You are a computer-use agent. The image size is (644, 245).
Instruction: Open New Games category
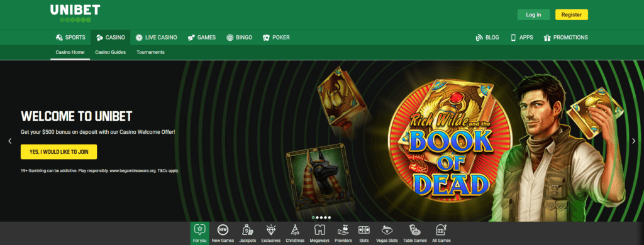click(223, 233)
